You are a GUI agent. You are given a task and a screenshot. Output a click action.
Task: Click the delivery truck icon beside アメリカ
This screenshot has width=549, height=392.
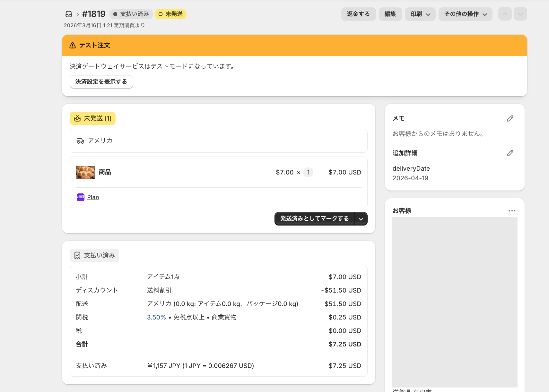coord(80,141)
